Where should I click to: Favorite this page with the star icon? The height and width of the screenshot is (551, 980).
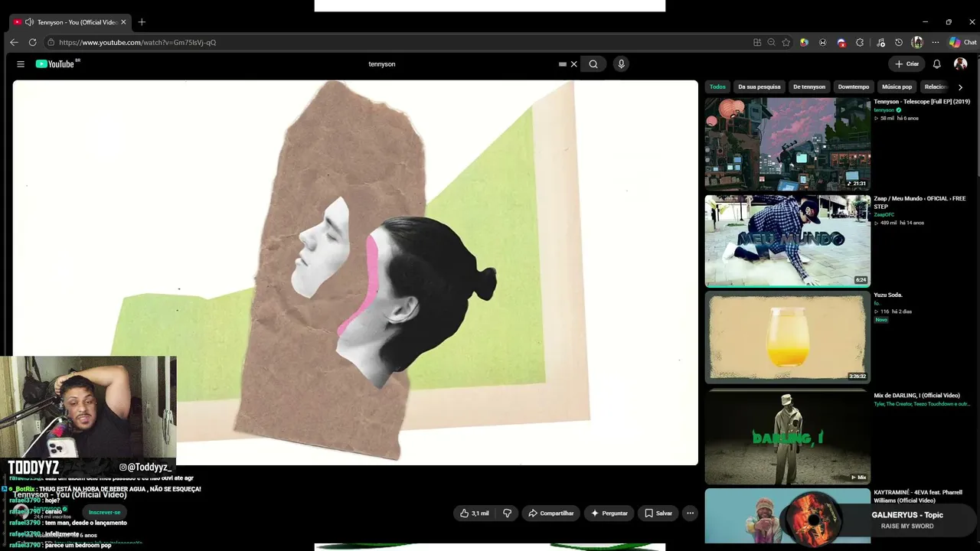point(786,42)
